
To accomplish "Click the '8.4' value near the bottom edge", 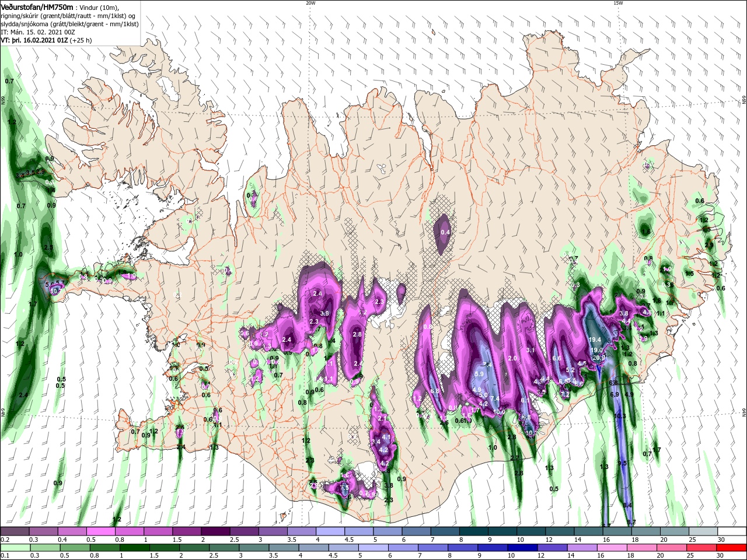I will pos(627,505).
